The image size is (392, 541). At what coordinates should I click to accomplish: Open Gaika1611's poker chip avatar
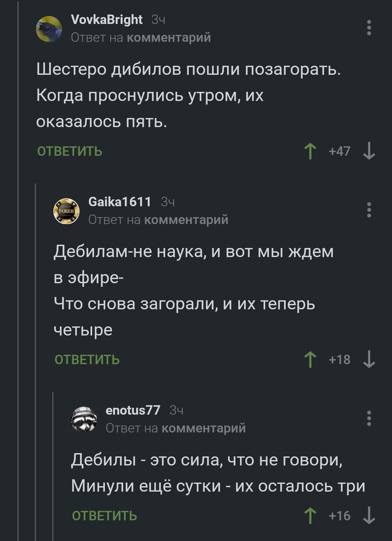tap(67, 211)
